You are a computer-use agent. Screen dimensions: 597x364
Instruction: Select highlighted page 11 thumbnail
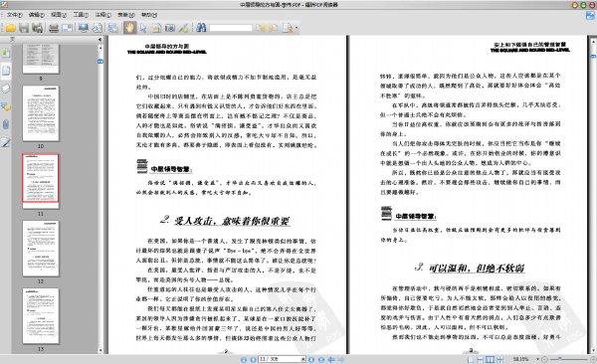click(x=41, y=181)
